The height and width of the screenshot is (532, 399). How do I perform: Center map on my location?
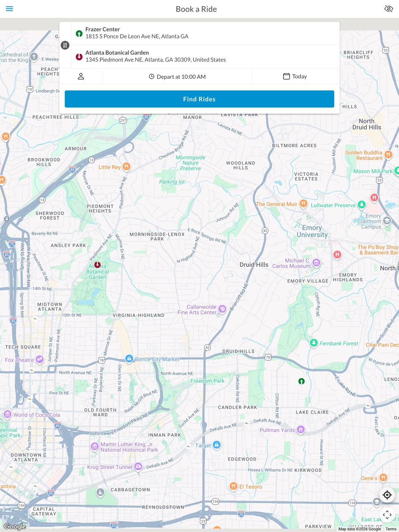pyautogui.click(x=387, y=495)
